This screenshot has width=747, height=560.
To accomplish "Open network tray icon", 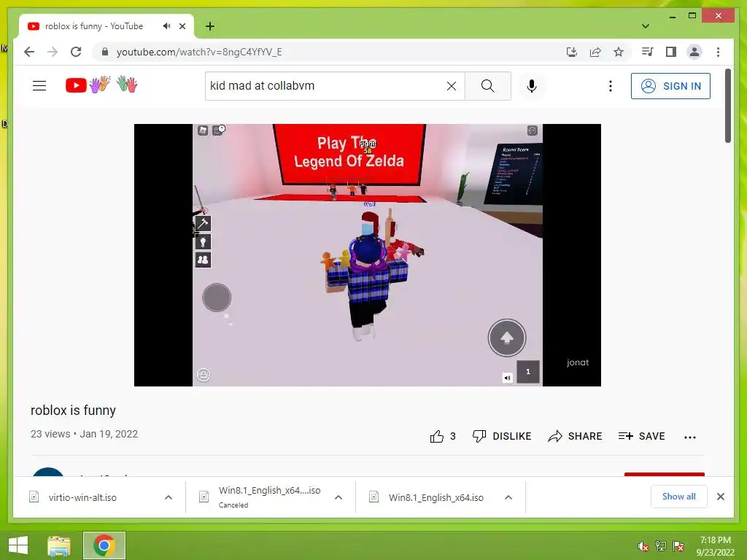I will pos(660,545).
